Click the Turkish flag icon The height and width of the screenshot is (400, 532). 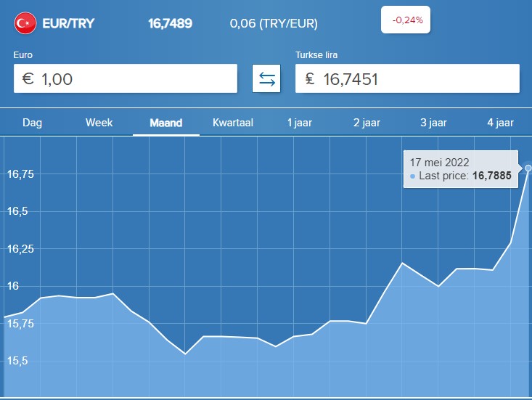[x=25, y=23]
